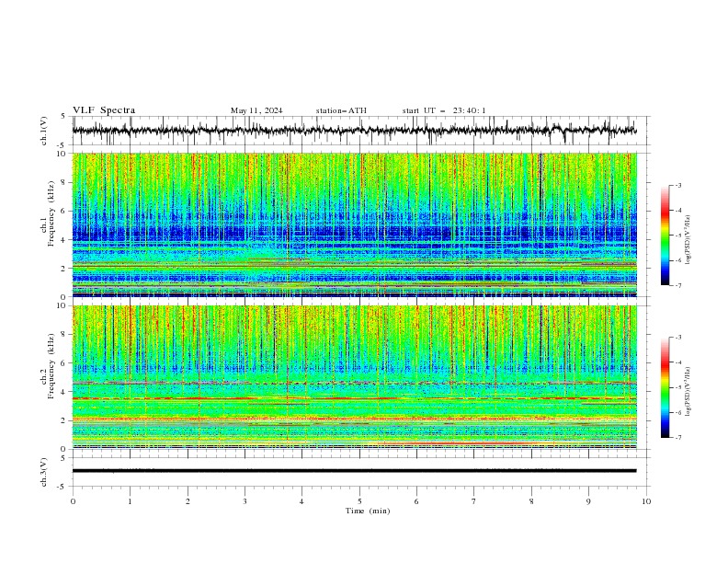Click time axis tick label "8"
Image resolution: width=728 pixels, height=563 pixels.
[x=531, y=501]
